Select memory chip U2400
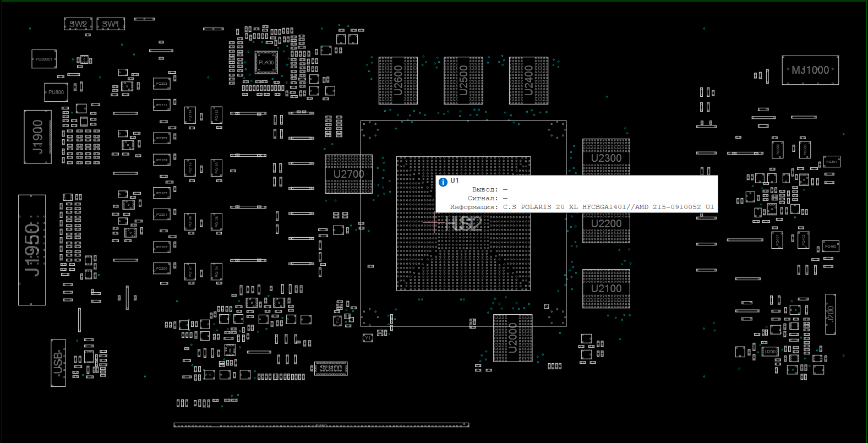Image resolution: width=868 pixels, height=443 pixels. point(528,80)
